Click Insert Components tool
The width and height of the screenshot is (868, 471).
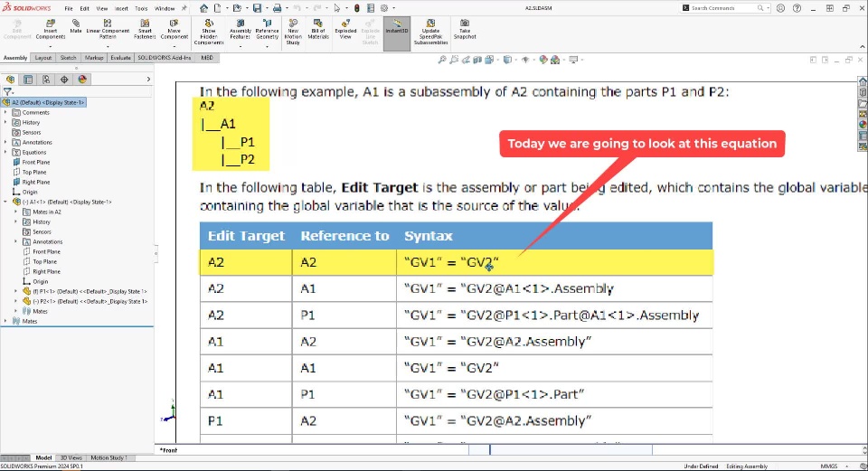tap(51, 29)
